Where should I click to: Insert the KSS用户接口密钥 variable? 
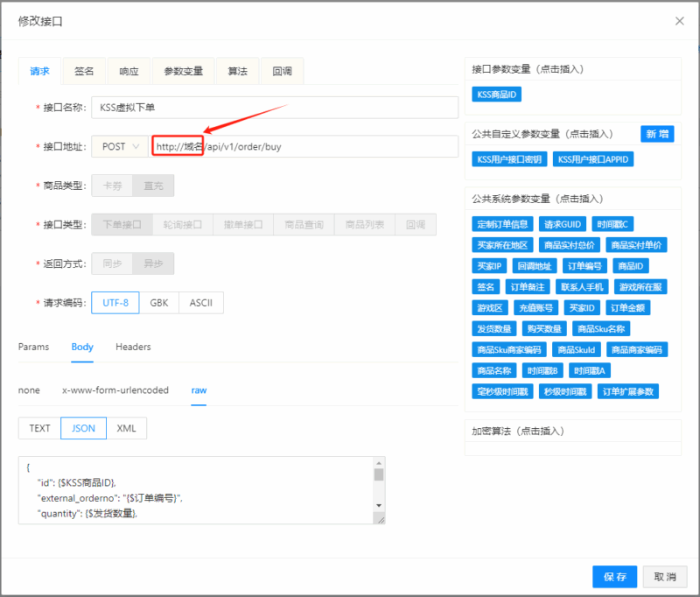(x=509, y=159)
